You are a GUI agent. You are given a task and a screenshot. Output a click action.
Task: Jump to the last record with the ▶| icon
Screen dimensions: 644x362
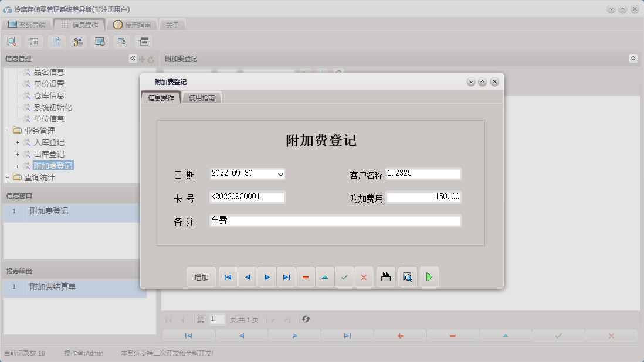286,276
